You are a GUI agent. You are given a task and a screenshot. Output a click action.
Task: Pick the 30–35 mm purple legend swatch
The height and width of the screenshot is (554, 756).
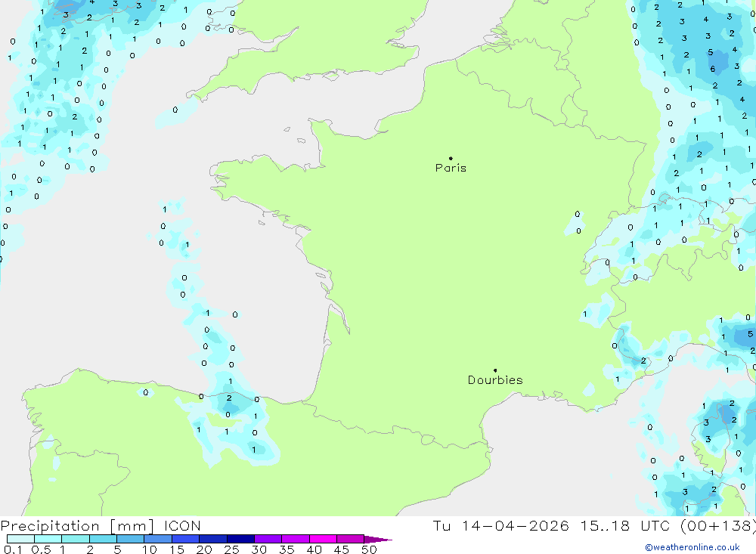tap(268, 539)
